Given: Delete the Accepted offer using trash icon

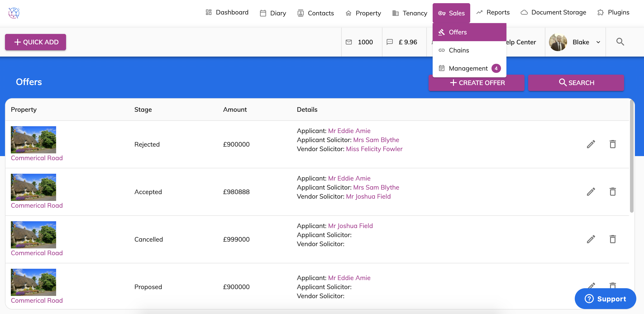Looking at the screenshot, I should pos(613,192).
